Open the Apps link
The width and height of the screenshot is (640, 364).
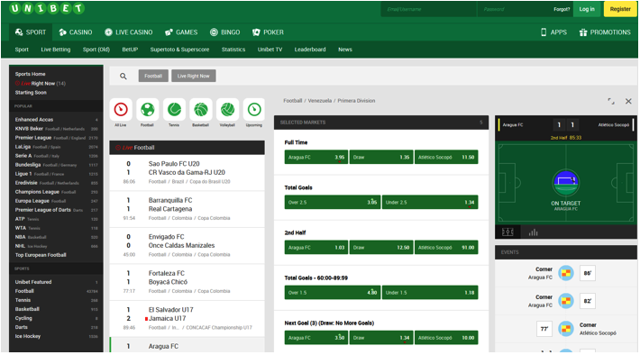[553, 32]
